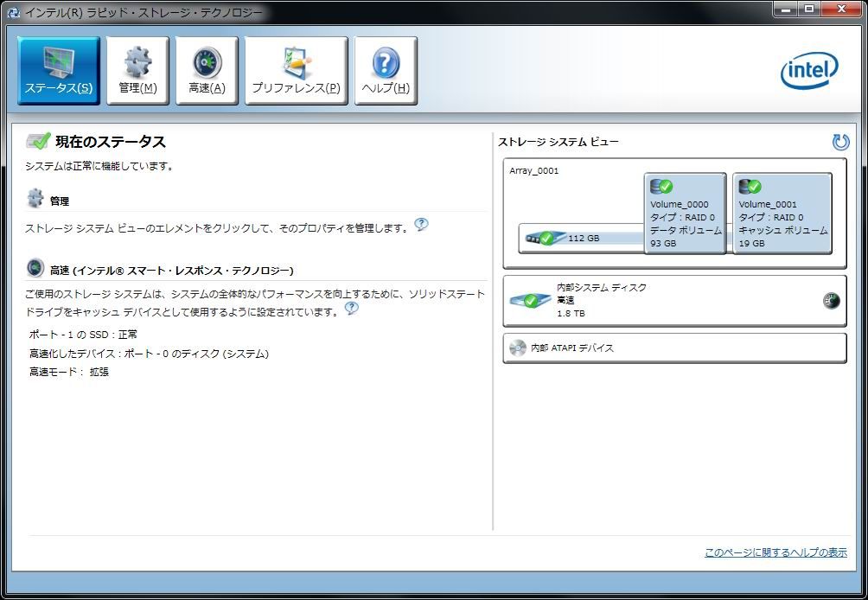Maximize the Intel Rapid Storage window
The height and width of the screenshot is (600, 868).
[x=808, y=9]
